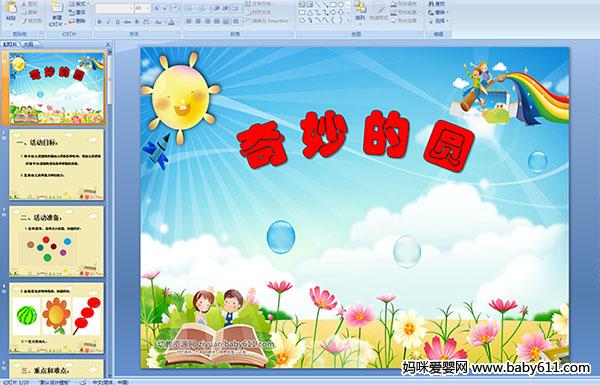Viewport: 600px width, 385px height.
Task: Open the font size dropdown
Action: click(148, 8)
